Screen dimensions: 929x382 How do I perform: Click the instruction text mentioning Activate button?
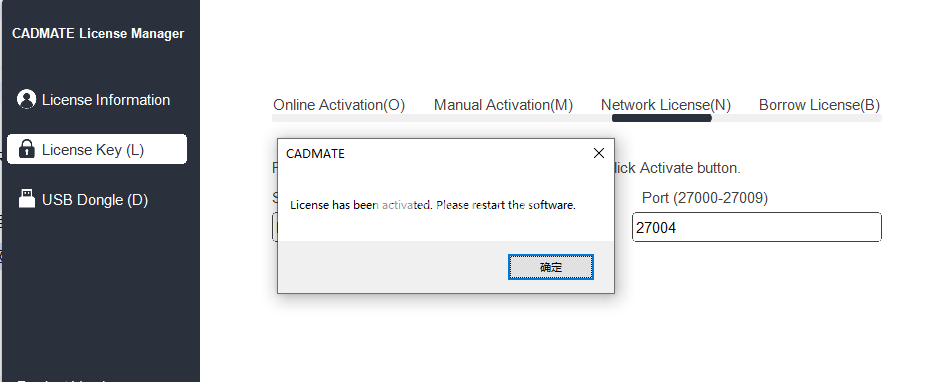point(678,168)
